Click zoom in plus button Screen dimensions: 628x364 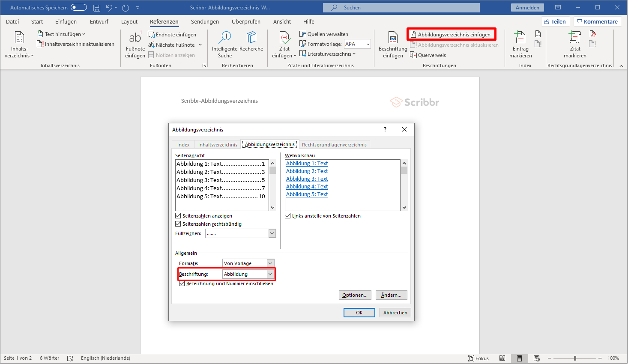(x=600, y=358)
